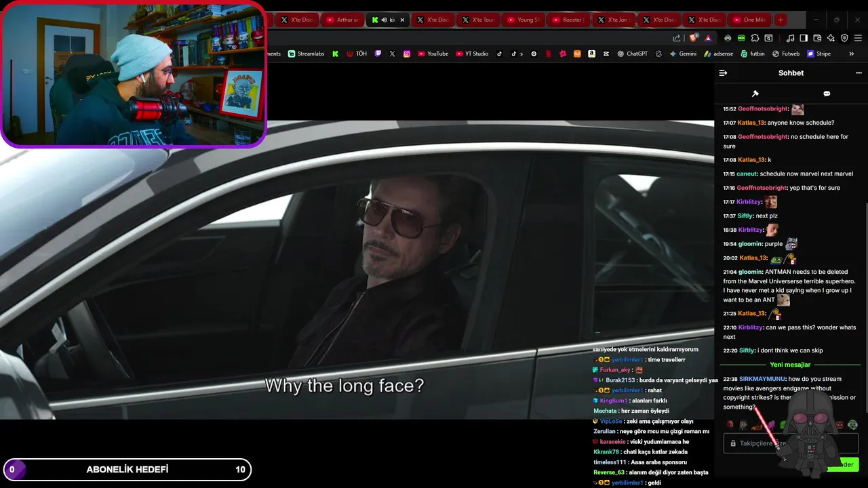Switch to the X'te Jon tab
The width and height of the screenshot is (868, 488).
pos(614,20)
